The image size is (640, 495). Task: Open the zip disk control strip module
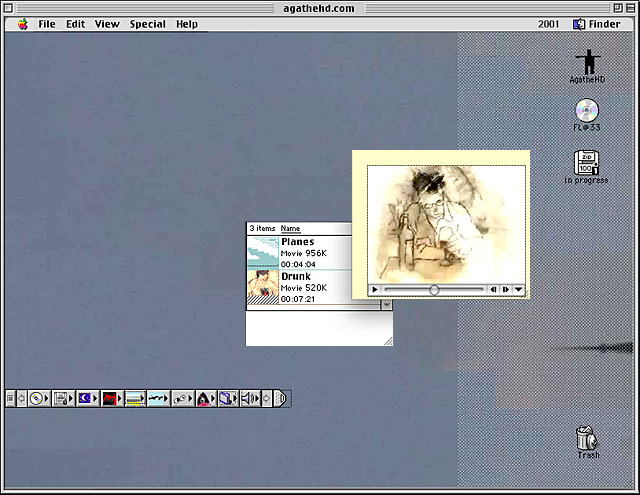coord(60,398)
